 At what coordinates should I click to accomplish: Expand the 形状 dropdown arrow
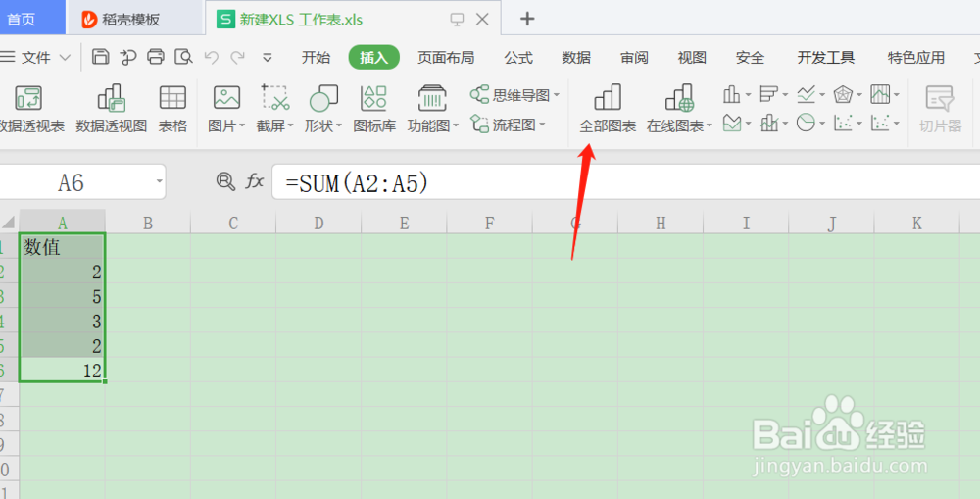339,125
